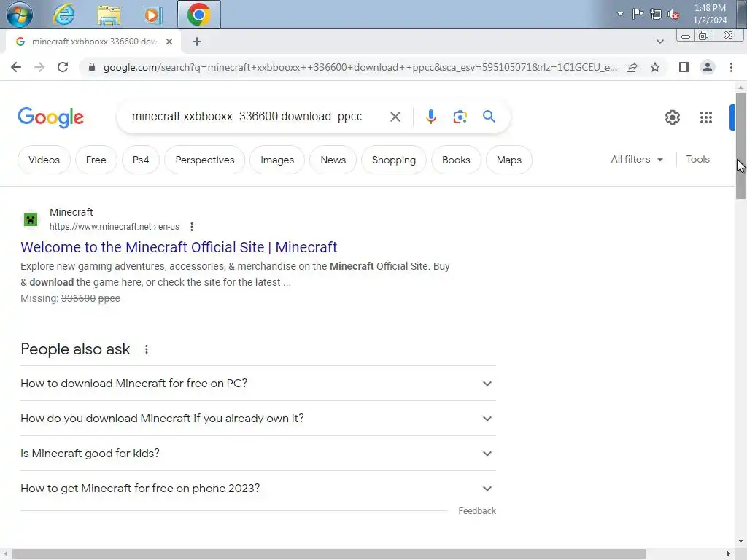This screenshot has height=560, width=747.
Task: Switch to the Videos filter
Action: [44, 160]
